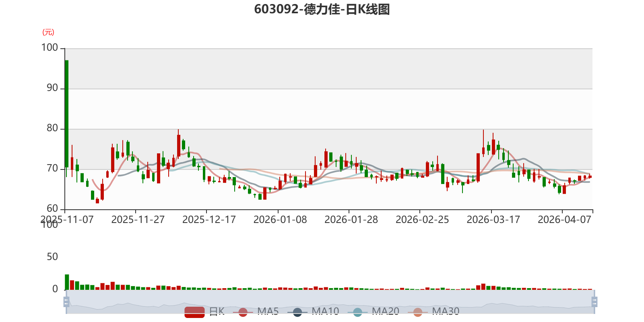Viewport: 644px width, 322px height.
Task: Click the 70 price axis label
Action: click(x=52, y=169)
